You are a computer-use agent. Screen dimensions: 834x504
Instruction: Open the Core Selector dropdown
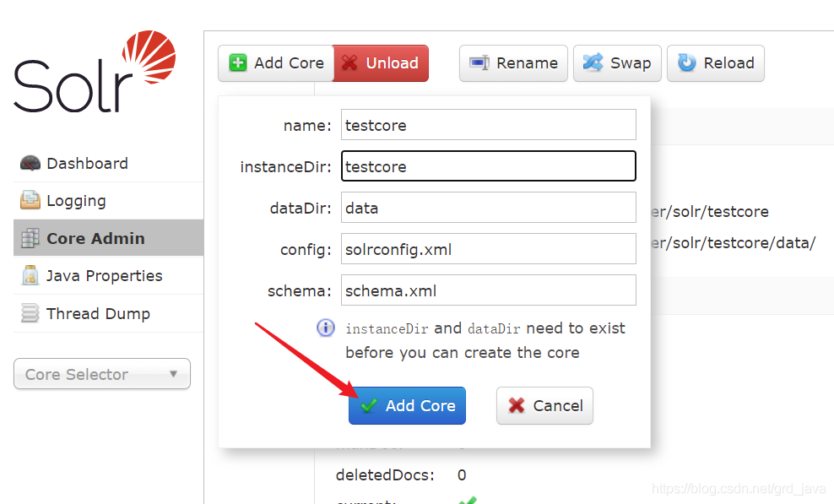(102, 374)
